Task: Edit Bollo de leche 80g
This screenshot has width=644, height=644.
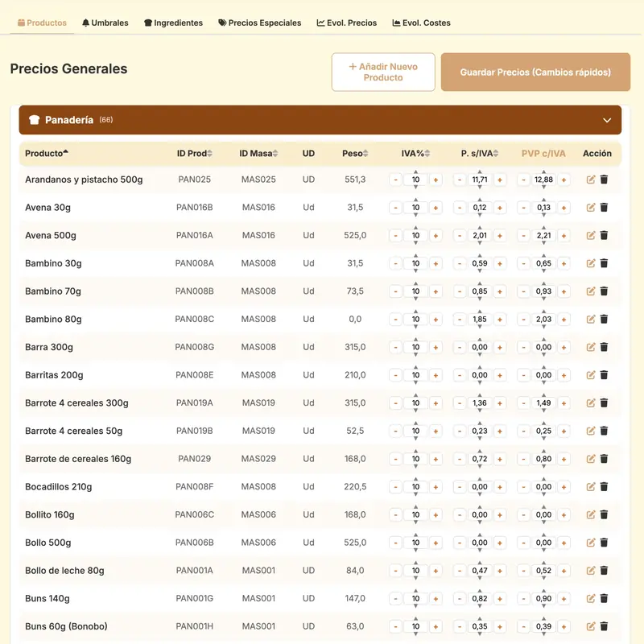Action: (591, 571)
